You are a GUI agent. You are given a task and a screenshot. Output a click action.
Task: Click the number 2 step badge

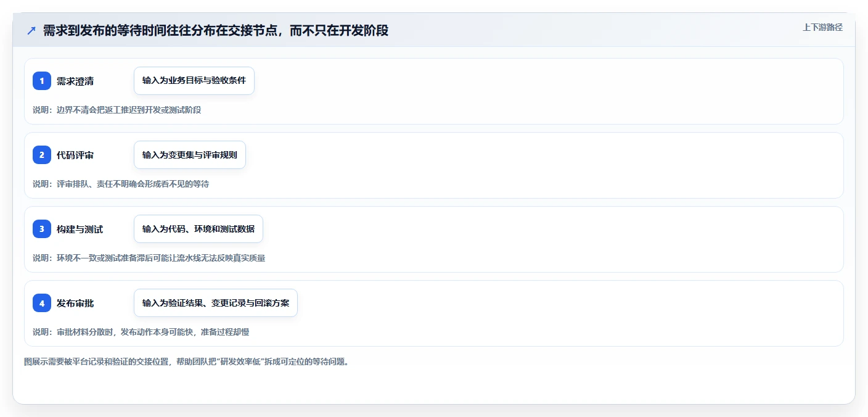[x=42, y=155]
